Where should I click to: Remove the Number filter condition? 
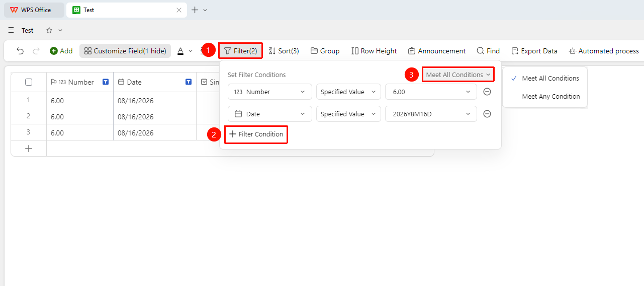[x=487, y=92]
